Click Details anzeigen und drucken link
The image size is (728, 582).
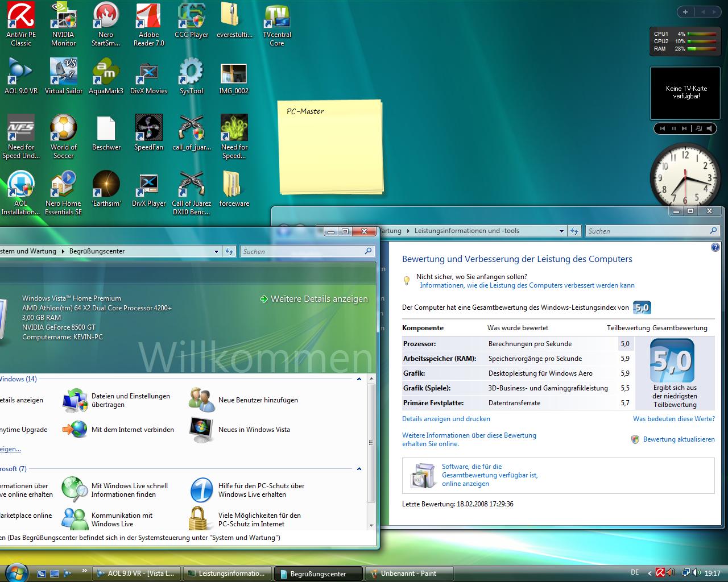tap(446, 419)
